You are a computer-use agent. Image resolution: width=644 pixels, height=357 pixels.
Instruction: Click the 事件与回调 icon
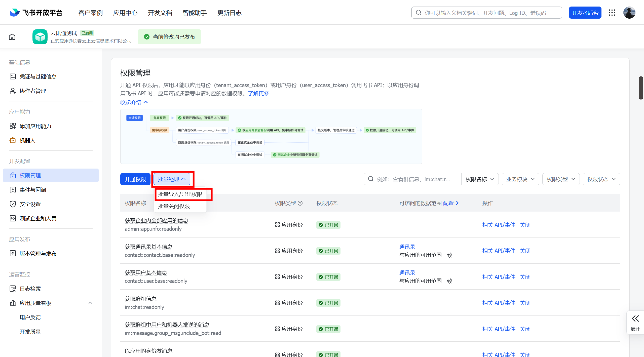[13, 190]
